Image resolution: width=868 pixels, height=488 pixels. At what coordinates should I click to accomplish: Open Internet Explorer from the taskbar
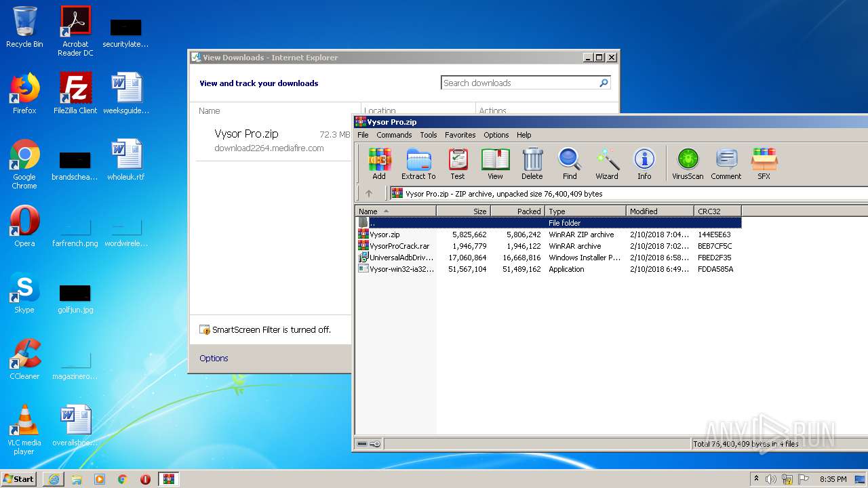tap(54, 479)
